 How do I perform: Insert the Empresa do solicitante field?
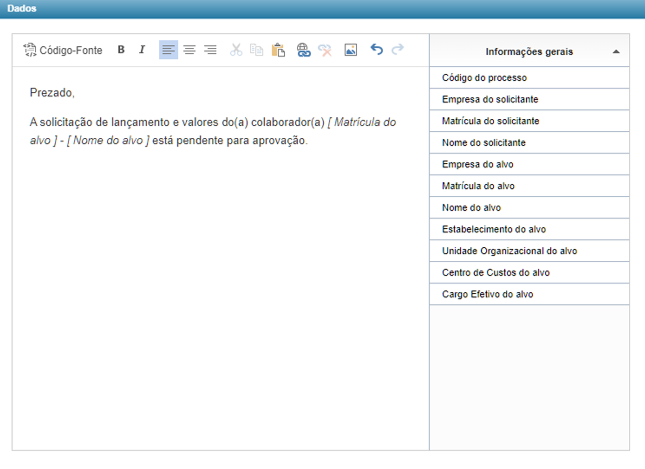click(529, 99)
